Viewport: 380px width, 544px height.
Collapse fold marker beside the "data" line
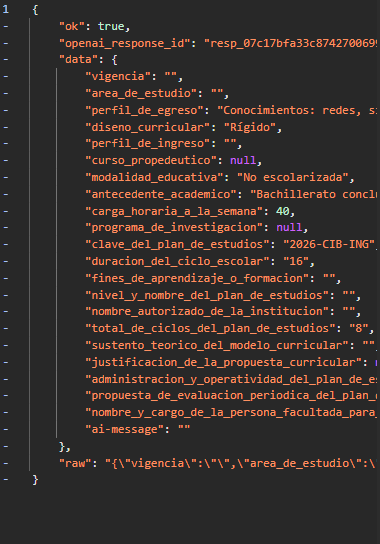click(x=6, y=60)
